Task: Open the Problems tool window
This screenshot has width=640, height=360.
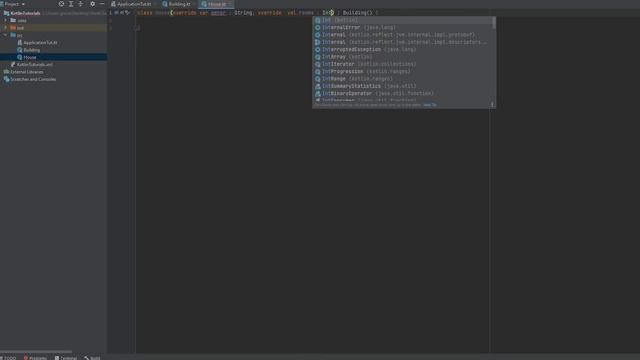Action: (x=36, y=358)
